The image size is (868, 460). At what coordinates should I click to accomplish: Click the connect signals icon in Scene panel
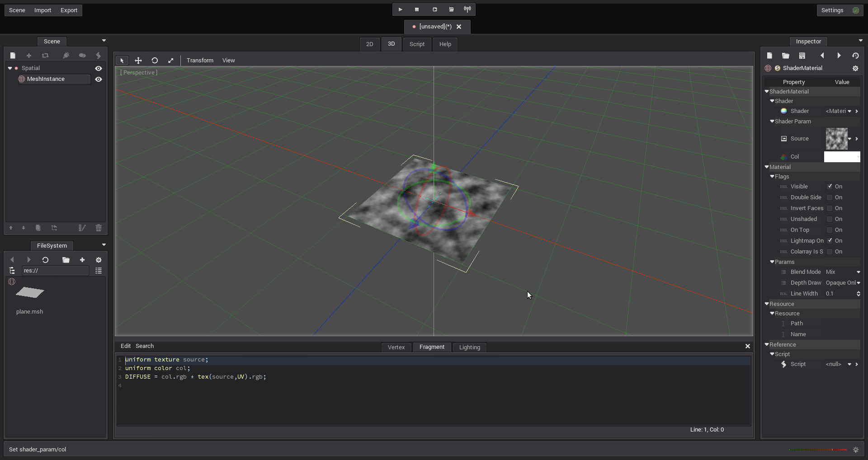point(66,56)
